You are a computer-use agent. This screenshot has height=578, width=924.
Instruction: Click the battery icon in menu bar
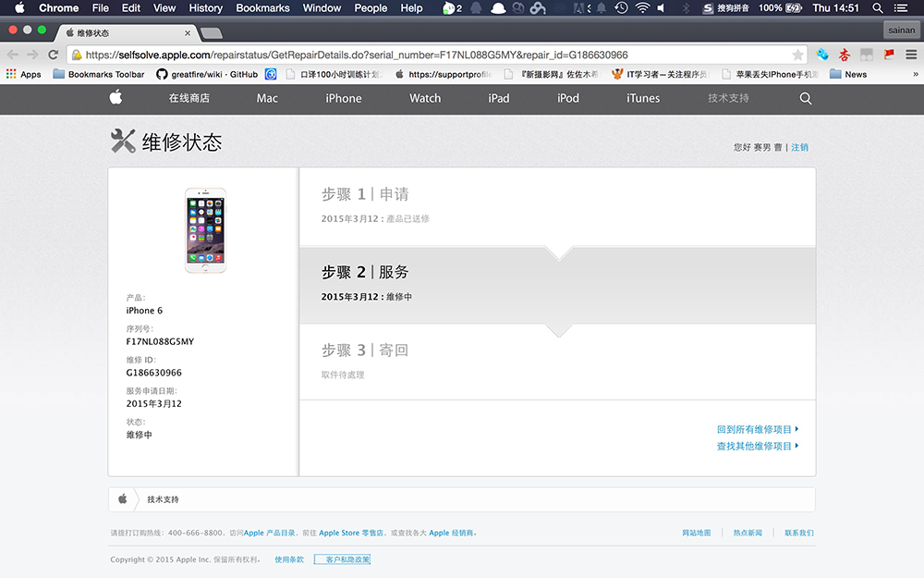(794, 7)
